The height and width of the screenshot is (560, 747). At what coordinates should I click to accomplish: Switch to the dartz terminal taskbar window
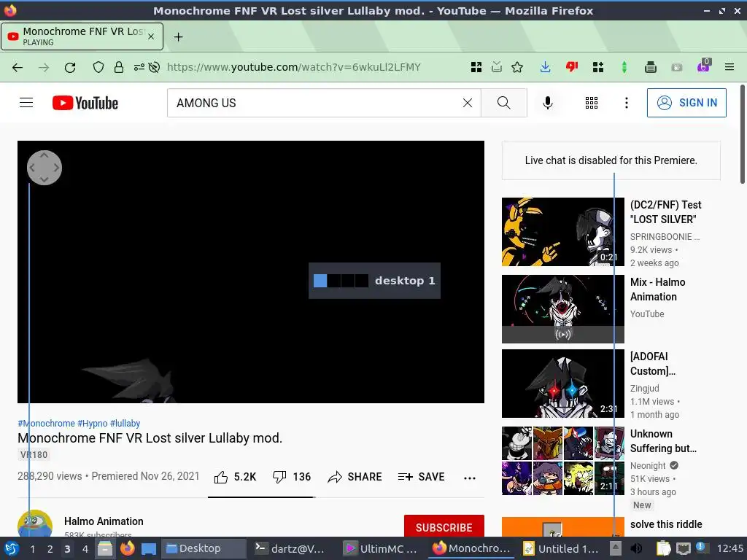point(290,548)
